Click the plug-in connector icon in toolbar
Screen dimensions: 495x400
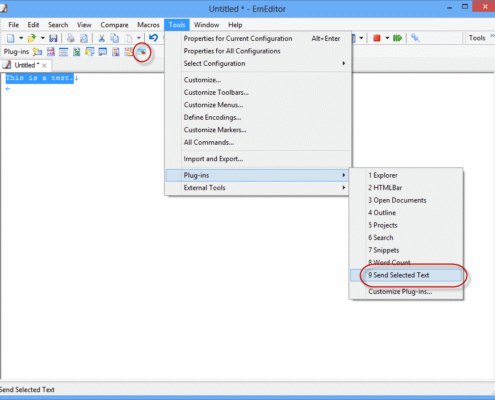(415, 38)
